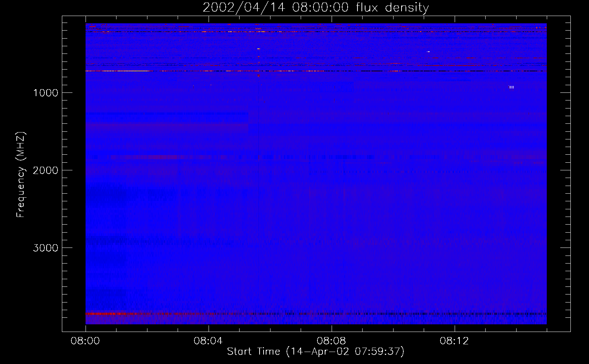Click the white striped burst near 1000 MHz

point(511,87)
